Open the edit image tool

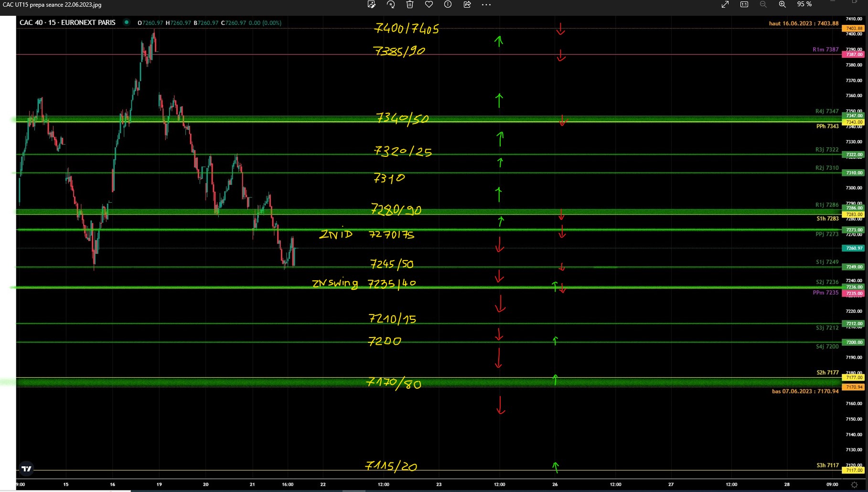coord(371,4)
